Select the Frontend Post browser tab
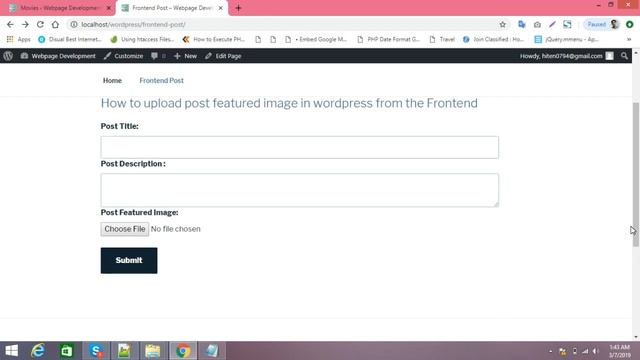The image size is (640, 360). [x=171, y=8]
